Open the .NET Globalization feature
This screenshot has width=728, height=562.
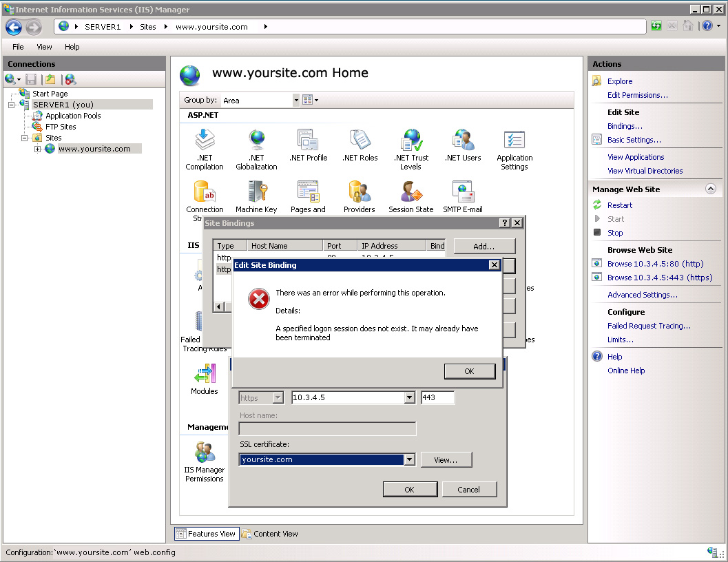click(256, 149)
